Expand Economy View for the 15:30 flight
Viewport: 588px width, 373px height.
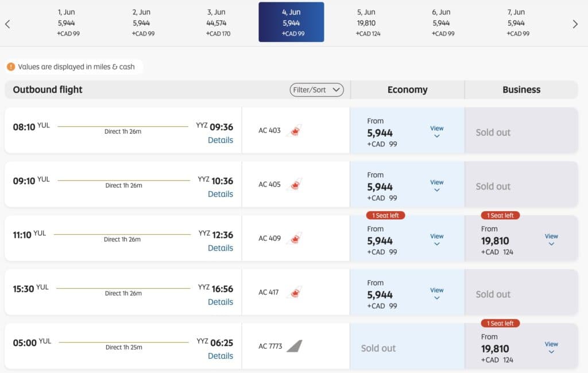point(437,294)
